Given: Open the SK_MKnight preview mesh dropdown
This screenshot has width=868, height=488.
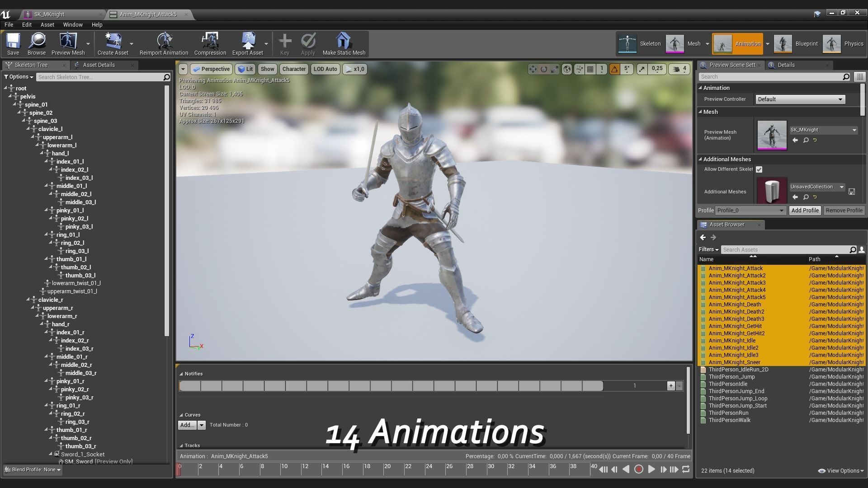Looking at the screenshot, I should point(823,130).
